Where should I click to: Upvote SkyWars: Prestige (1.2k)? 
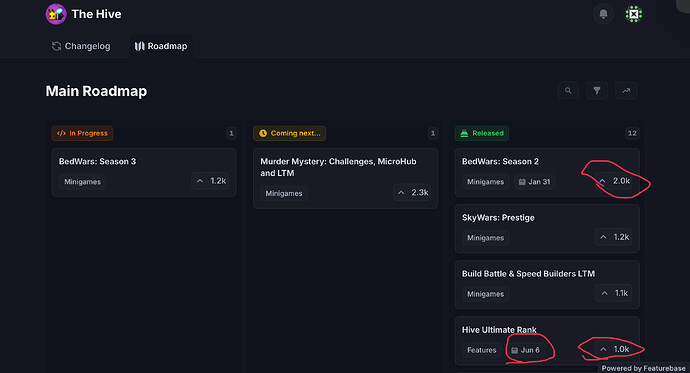(x=614, y=237)
